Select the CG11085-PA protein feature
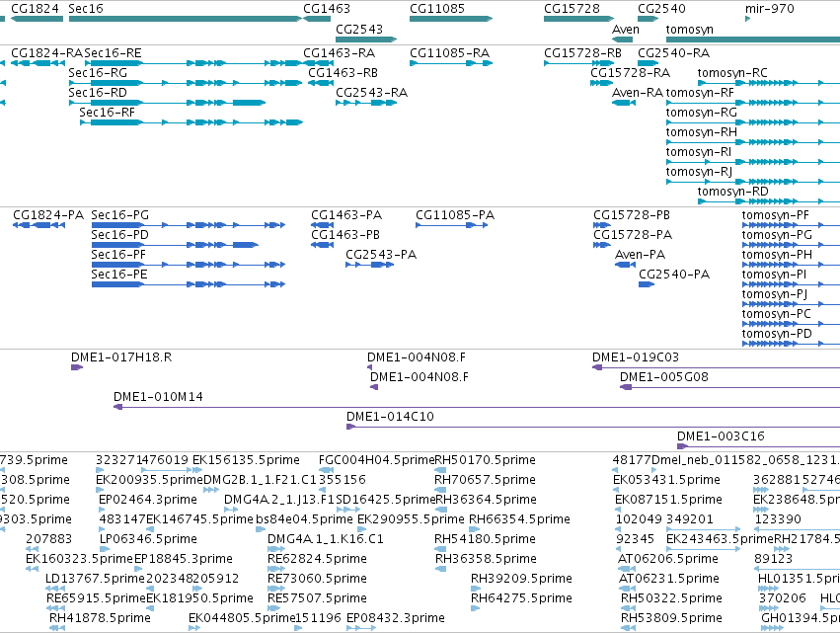Screen dimensions: 840x633 pyautogui.click(x=452, y=225)
